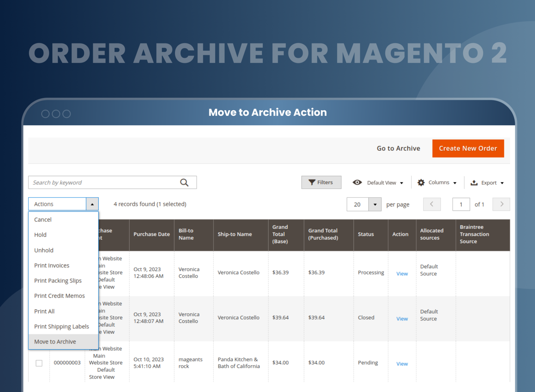535x392 pixels.
Task: Select Print Packing Slips action
Action: 63,280
